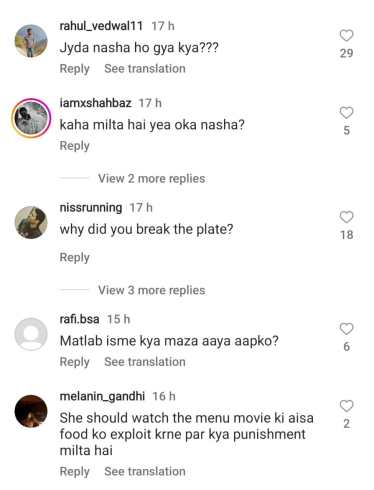374x490 pixels.
Task: Reply to the 'why did you break the plate' comment
Action: point(75,257)
